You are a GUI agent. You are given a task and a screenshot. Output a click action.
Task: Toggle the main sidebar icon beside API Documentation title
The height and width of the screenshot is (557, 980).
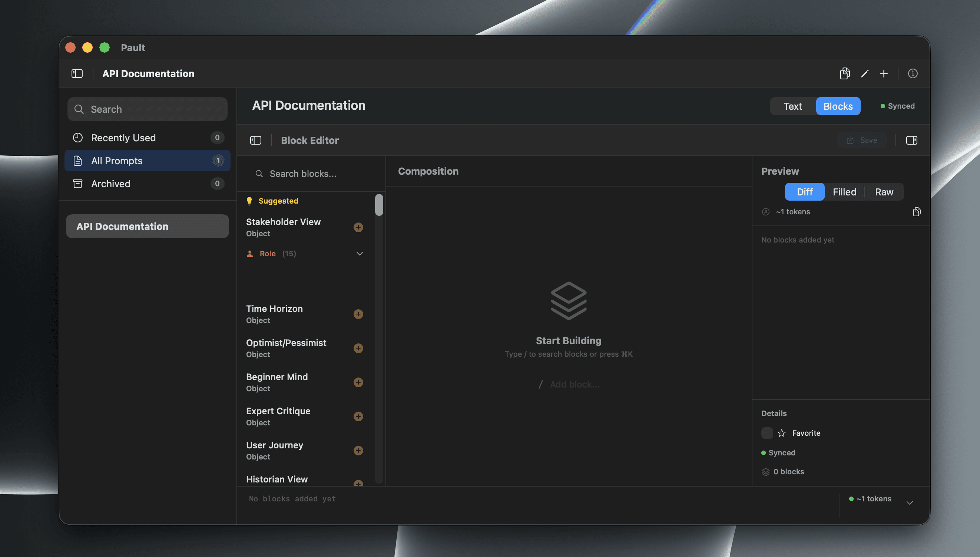[77, 73]
